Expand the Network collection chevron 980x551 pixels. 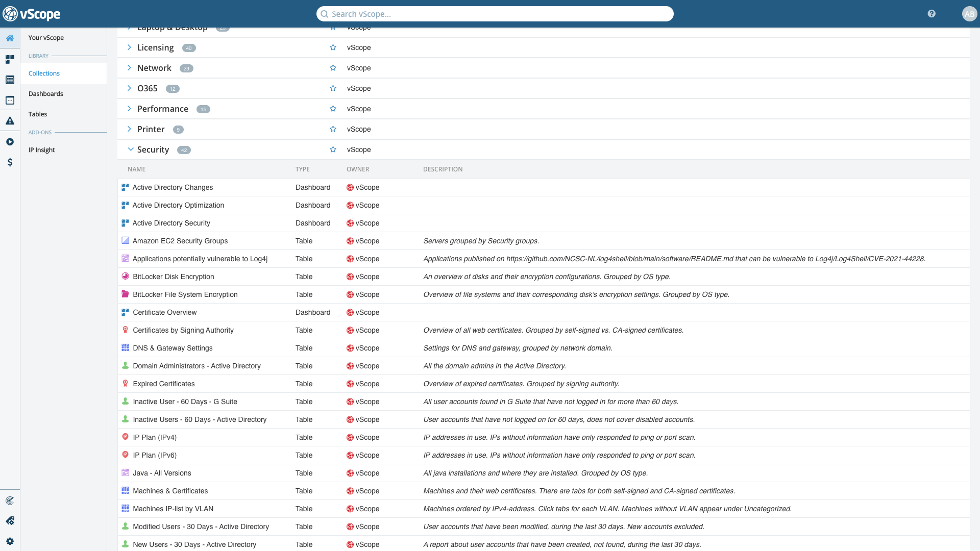pos(129,68)
